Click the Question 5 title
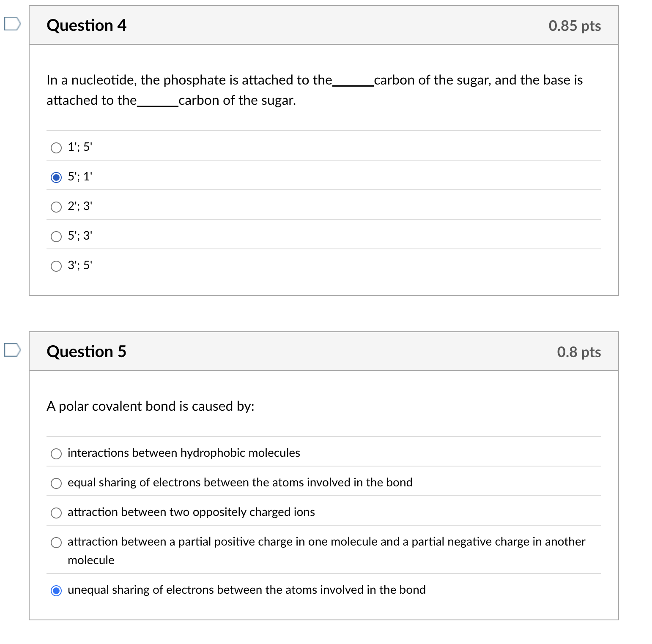 (86, 351)
